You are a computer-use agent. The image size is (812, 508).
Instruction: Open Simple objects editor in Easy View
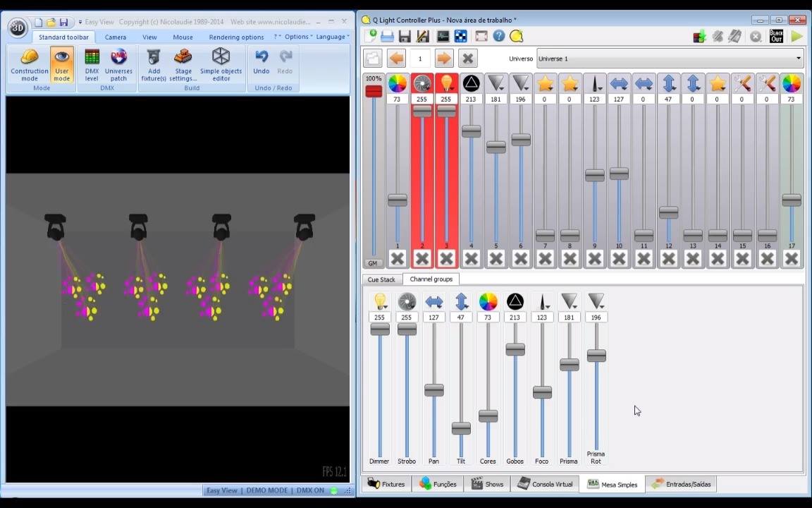[221, 65]
